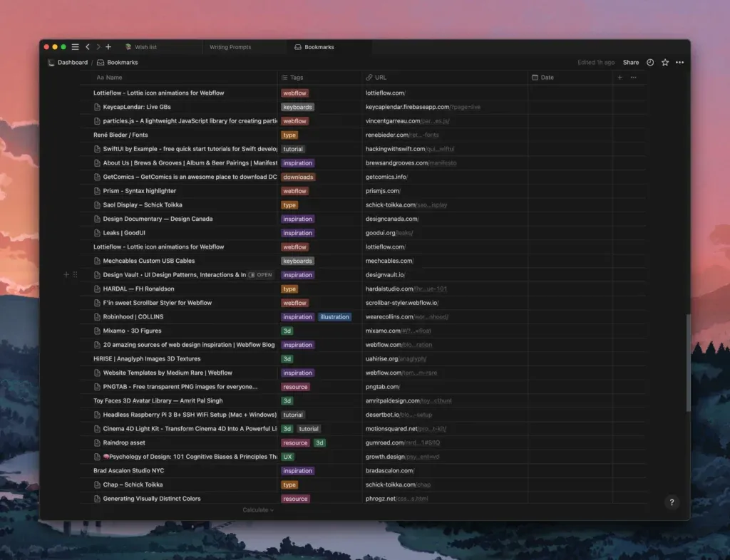Click the keyboards tag on Mechcables row

[x=297, y=261]
